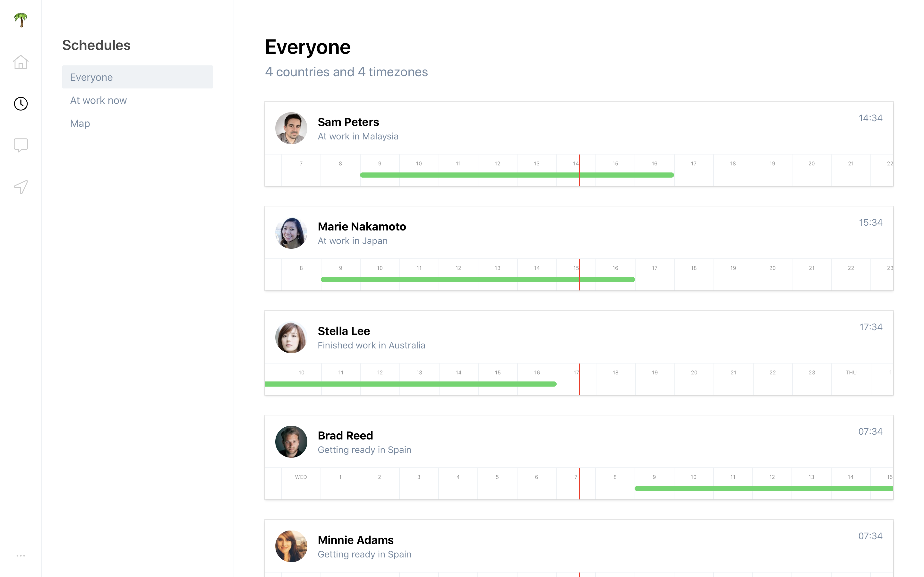Open the chat bubble messages icon
Screen dimensions: 924x577
coord(21,145)
